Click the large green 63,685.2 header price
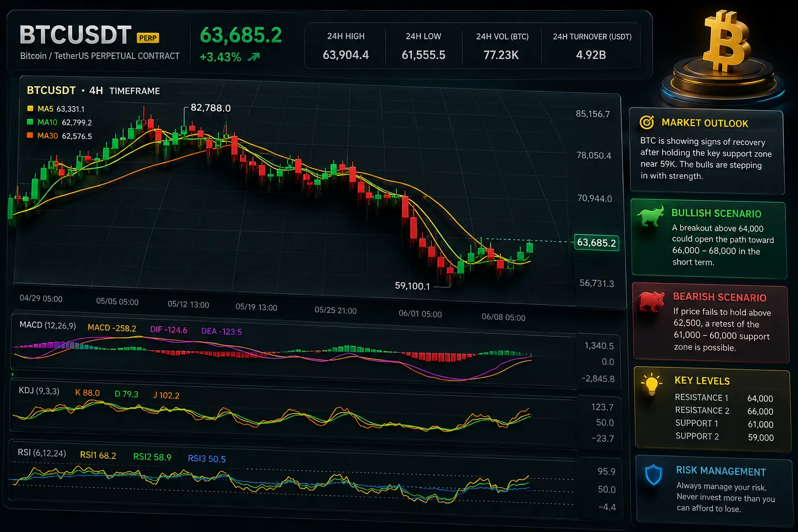Image resolution: width=798 pixels, height=532 pixels. 241,35
